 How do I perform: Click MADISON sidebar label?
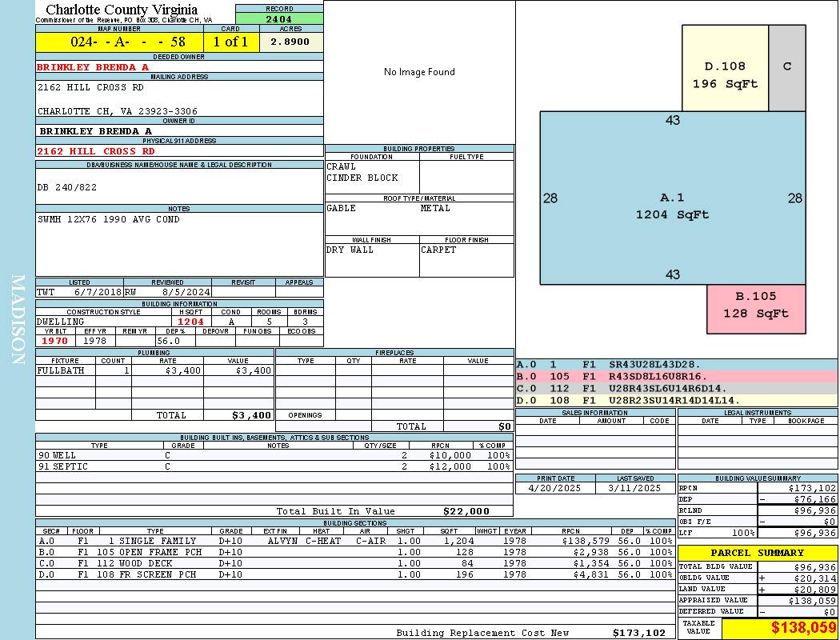[18, 320]
